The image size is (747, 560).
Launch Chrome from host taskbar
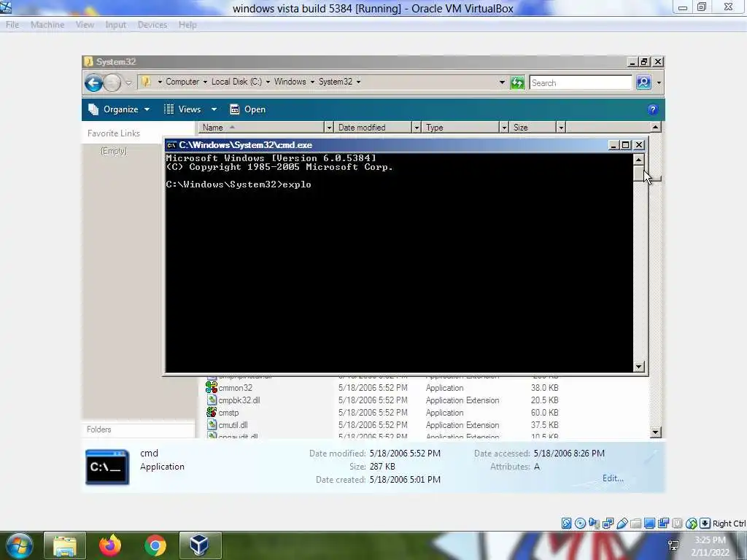click(x=155, y=545)
